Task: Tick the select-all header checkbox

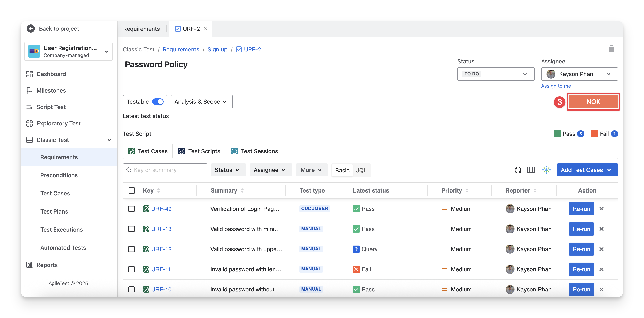Action: (x=131, y=190)
